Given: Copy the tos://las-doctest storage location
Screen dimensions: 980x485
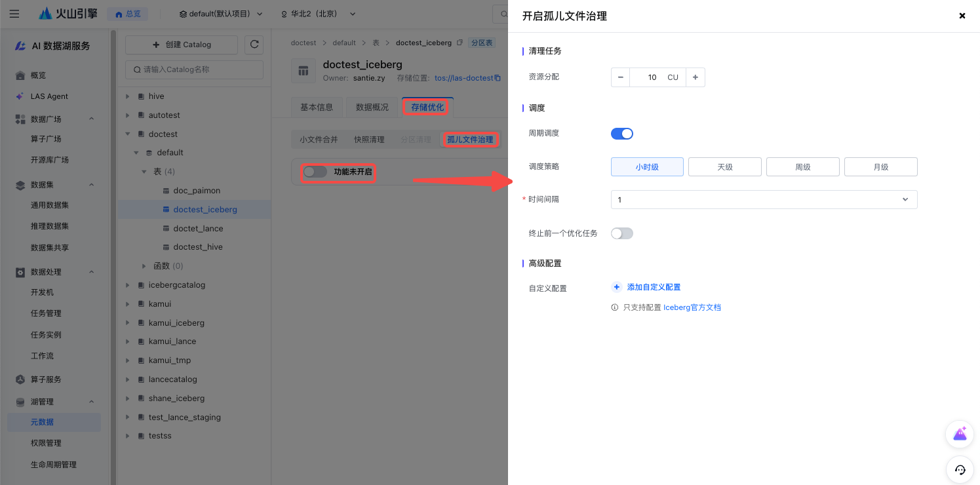Looking at the screenshot, I should (498, 78).
